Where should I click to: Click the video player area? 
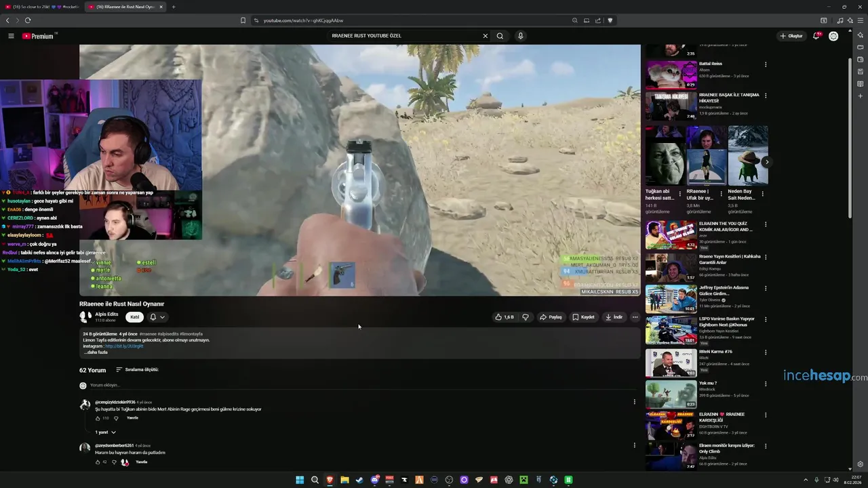[x=359, y=170]
